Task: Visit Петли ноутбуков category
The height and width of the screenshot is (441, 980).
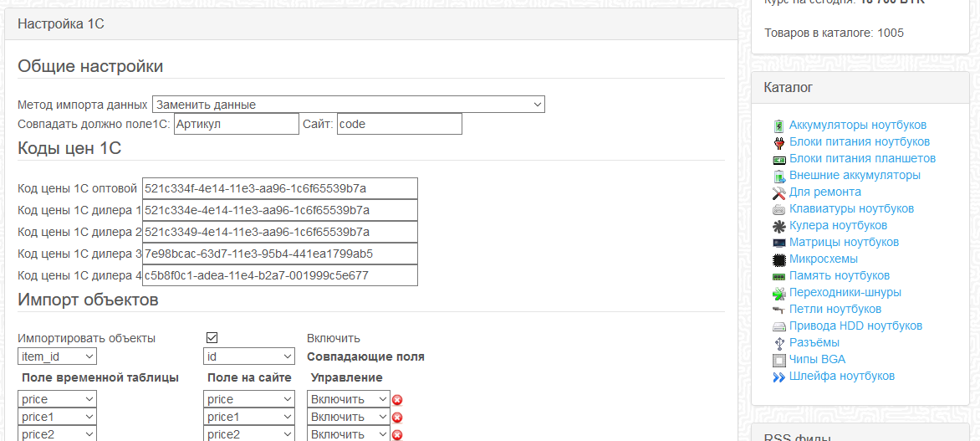Action: click(835, 310)
